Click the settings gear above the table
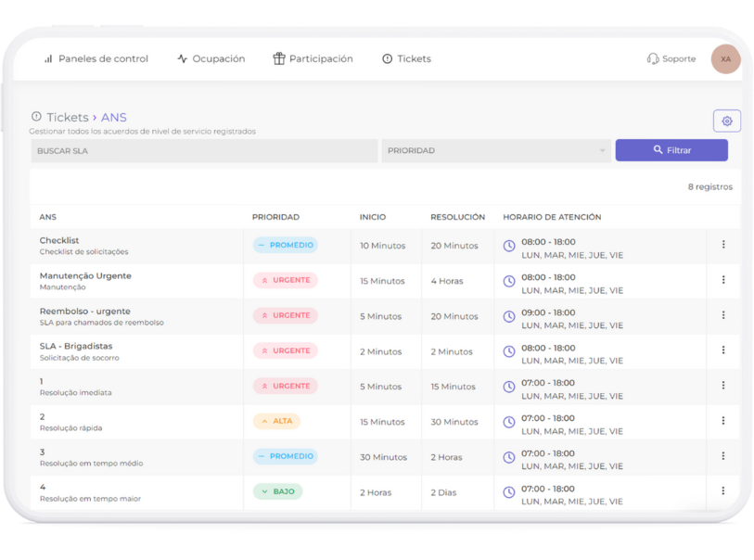The height and width of the screenshot is (560, 754). pos(727,121)
